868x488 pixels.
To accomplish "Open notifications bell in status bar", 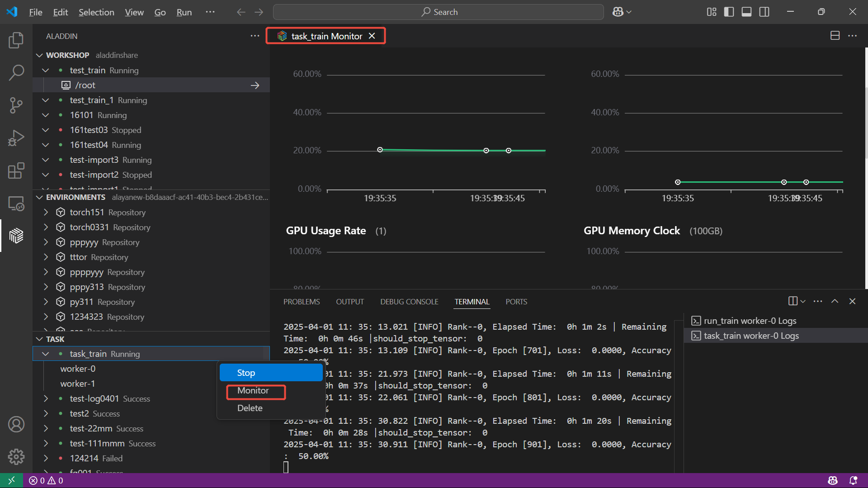I will point(854,480).
